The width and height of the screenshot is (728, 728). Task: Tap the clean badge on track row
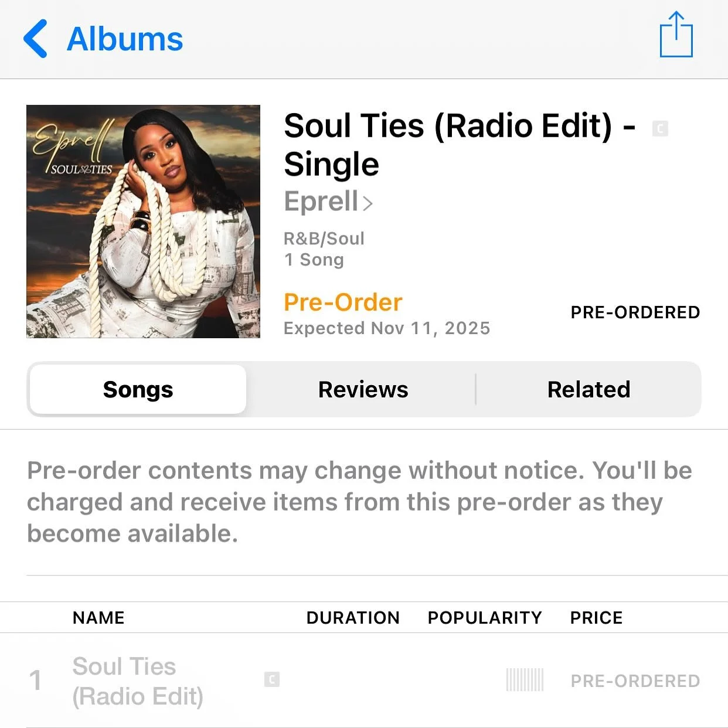tap(272, 679)
